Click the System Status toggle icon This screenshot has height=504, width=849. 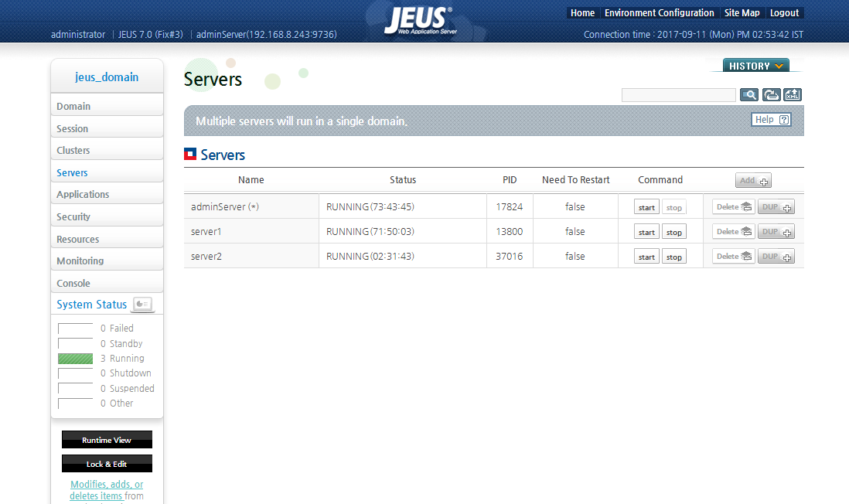(x=143, y=305)
